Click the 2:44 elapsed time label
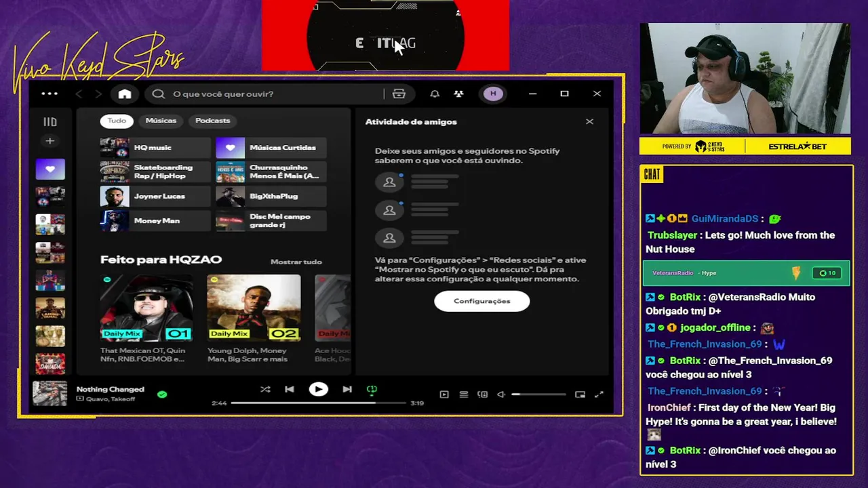This screenshot has width=868, height=488. tap(219, 403)
